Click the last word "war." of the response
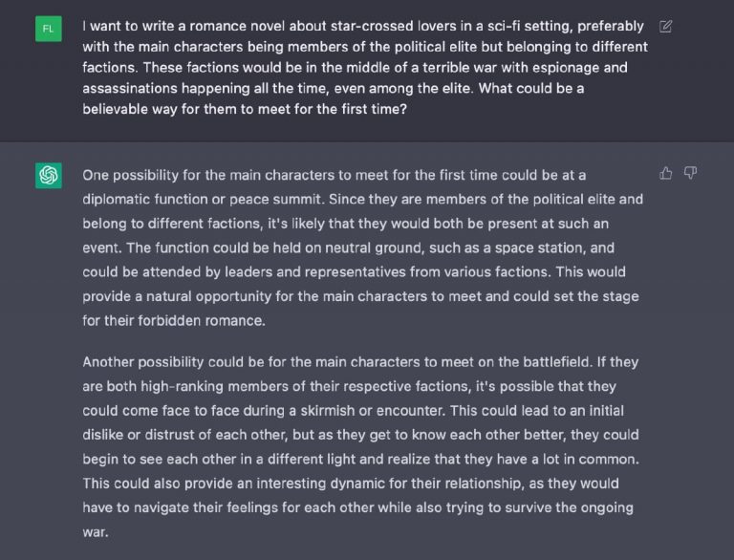734x560 pixels. [96, 532]
